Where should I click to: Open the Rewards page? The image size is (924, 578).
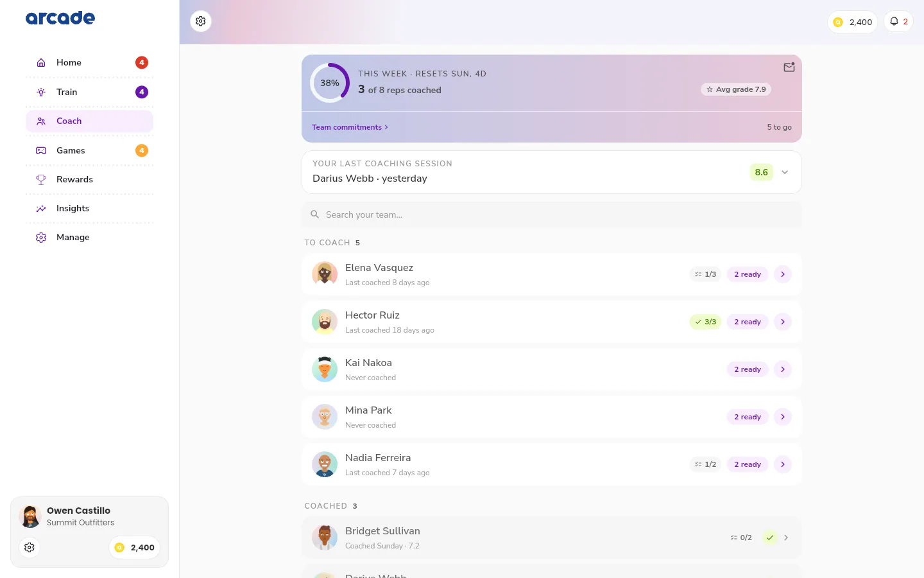(89, 179)
